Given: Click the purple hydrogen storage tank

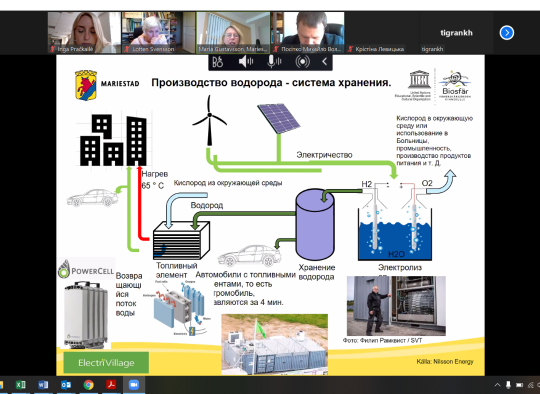Looking at the screenshot, I should point(315,224).
